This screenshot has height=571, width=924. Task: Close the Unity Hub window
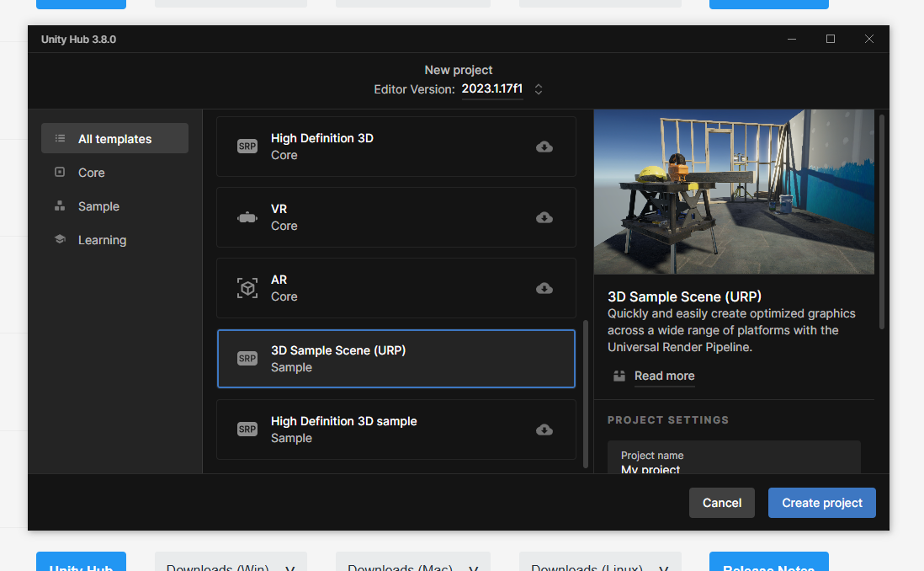(869, 39)
